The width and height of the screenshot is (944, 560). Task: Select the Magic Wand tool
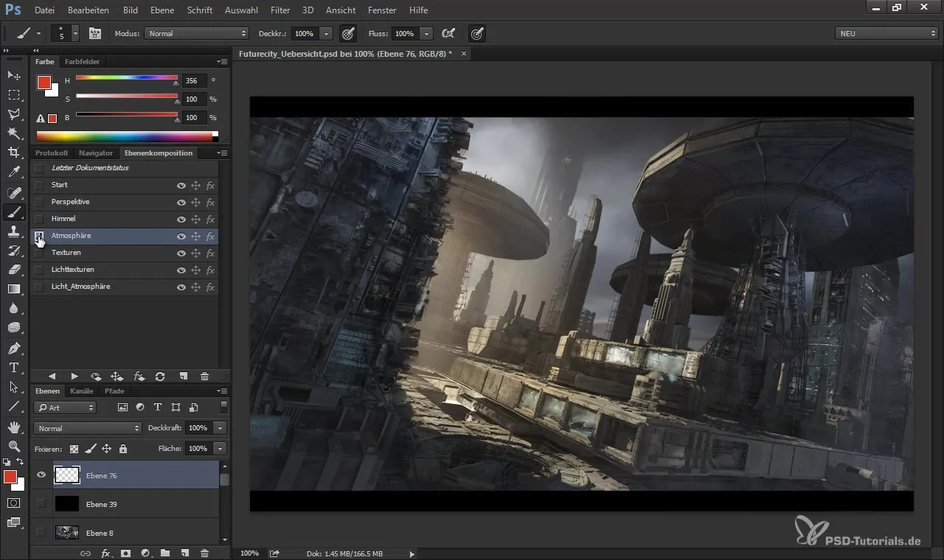(x=14, y=133)
